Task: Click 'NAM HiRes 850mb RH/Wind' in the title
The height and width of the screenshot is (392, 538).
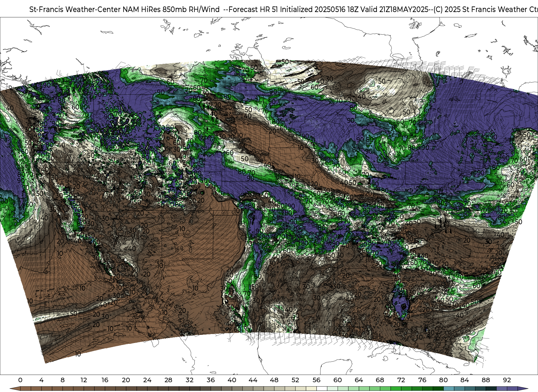Action: point(171,10)
